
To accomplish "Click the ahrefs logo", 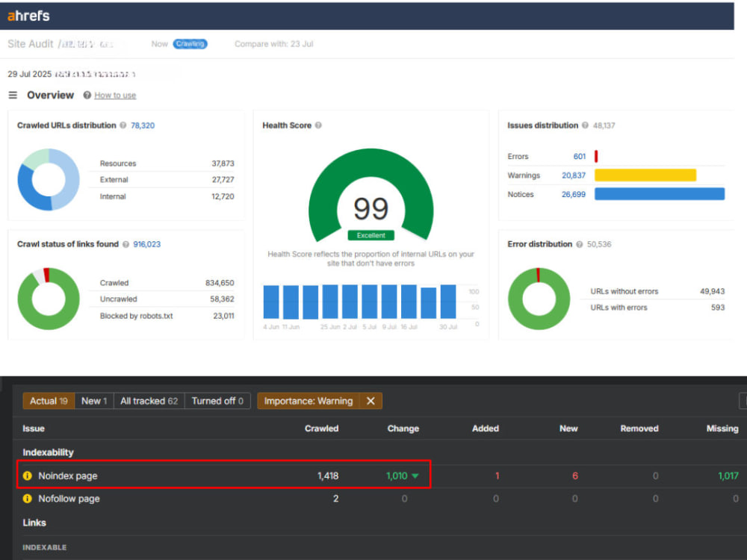I will [28, 16].
